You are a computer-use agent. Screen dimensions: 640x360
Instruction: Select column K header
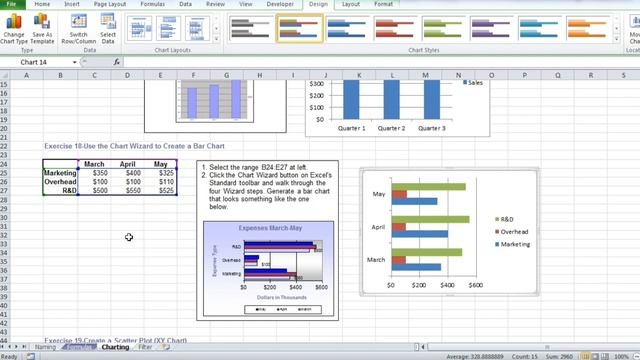(359, 75)
